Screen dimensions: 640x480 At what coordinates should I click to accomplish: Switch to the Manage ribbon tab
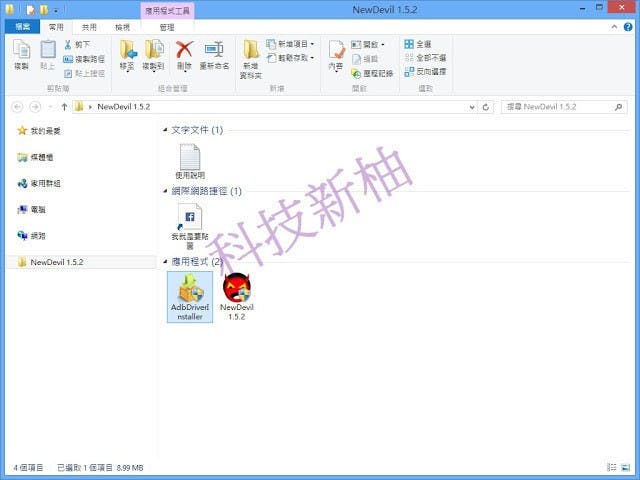(167, 27)
